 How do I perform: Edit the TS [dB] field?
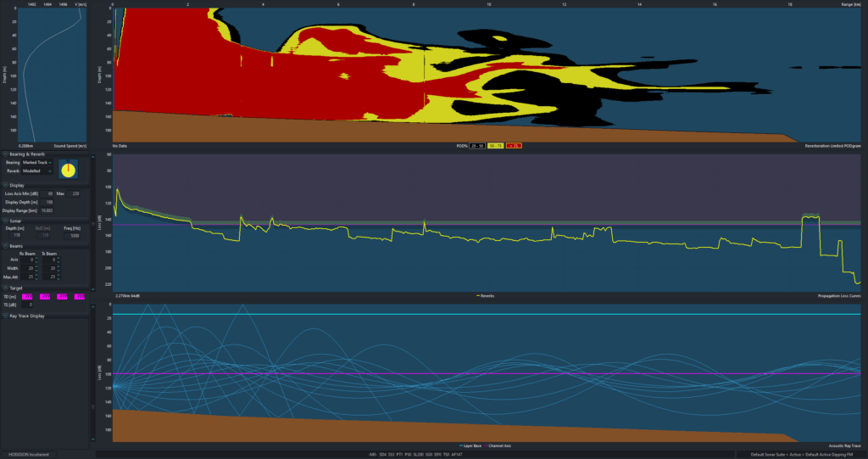click(x=27, y=305)
